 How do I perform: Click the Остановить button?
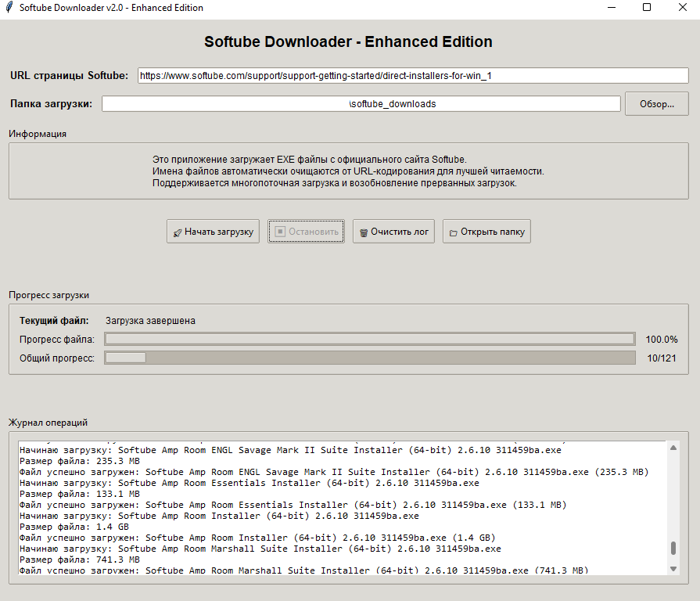(306, 232)
